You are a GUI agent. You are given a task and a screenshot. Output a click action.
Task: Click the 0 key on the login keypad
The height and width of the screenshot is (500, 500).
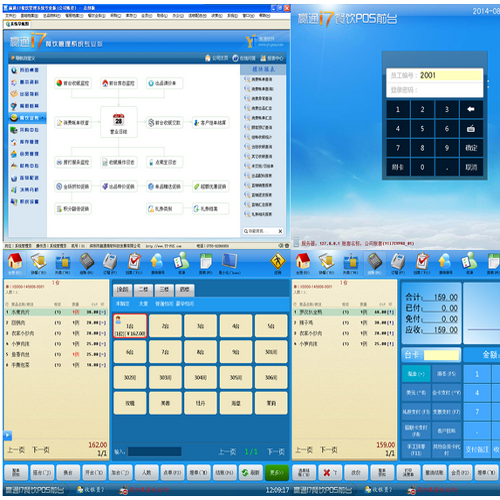[422, 167]
